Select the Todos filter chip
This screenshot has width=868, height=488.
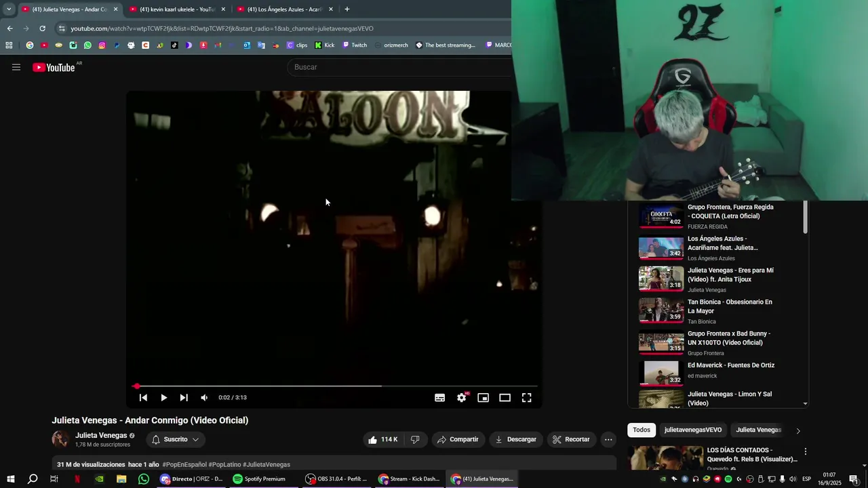642,430
